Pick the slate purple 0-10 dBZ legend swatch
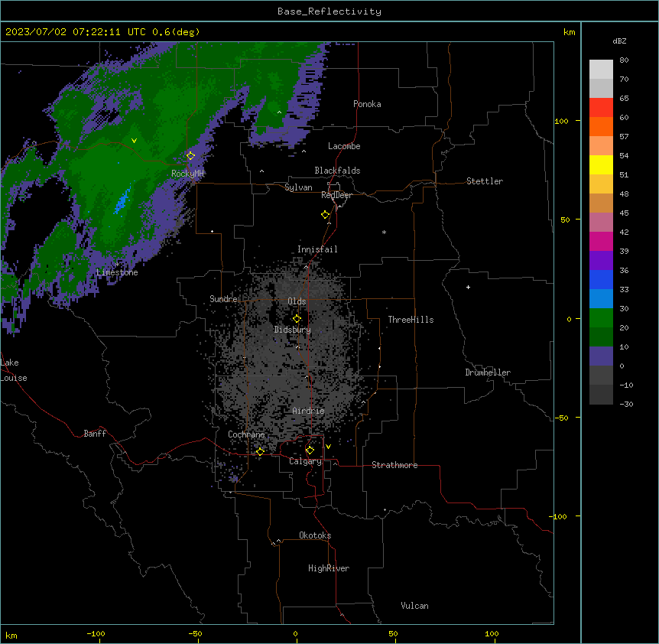Screen dimensions: 659x644 point(601,356)
